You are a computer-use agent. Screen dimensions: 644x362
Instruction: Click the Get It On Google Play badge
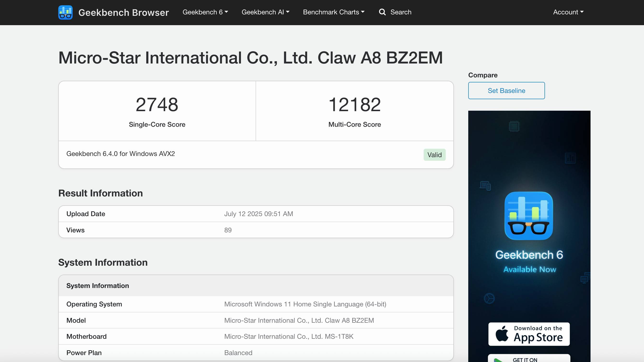pos(529,358)
